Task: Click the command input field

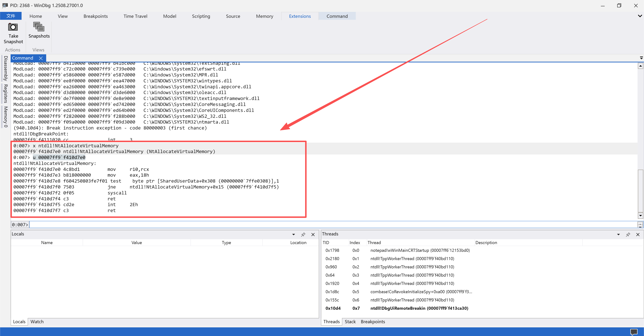Action: [332, 224]
